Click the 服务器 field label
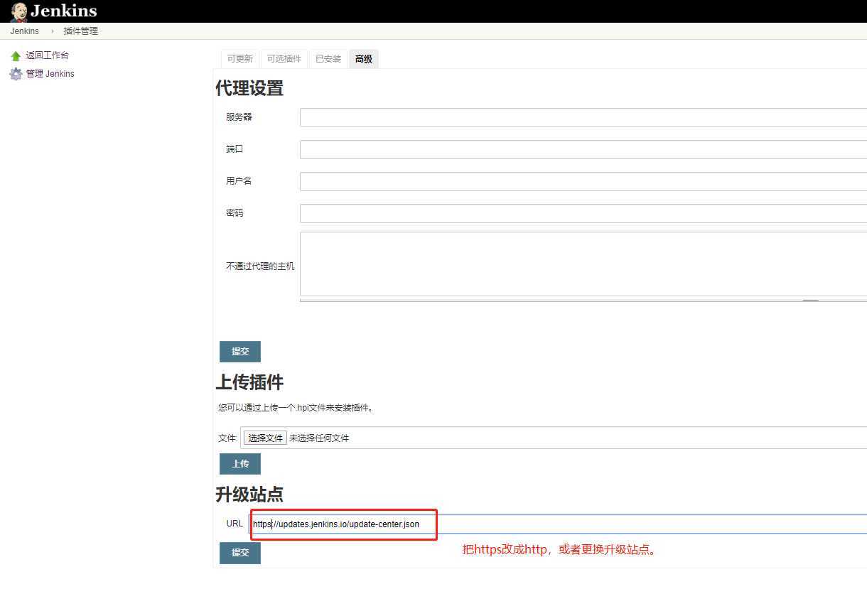Screen dimensions: 867x616 pyautogui.click(x=239, y=117)
